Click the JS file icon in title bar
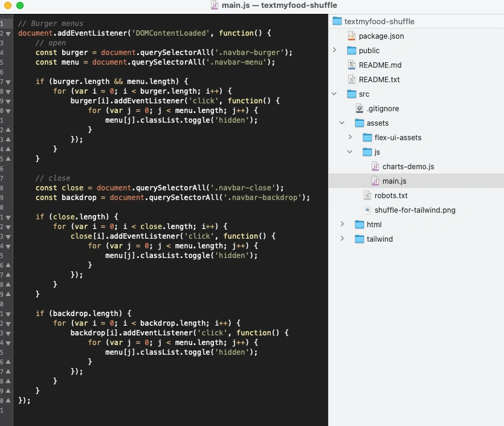 pyautogui.click(x=215, y=5)
